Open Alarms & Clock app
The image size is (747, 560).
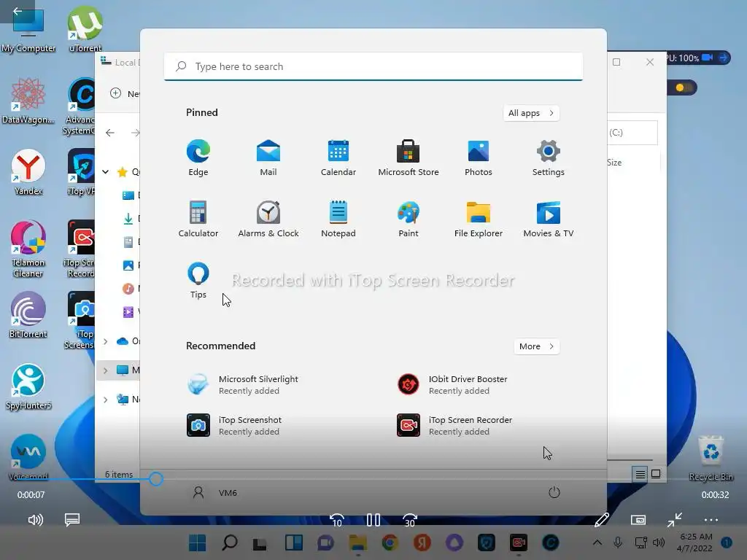tap(268, 219)
